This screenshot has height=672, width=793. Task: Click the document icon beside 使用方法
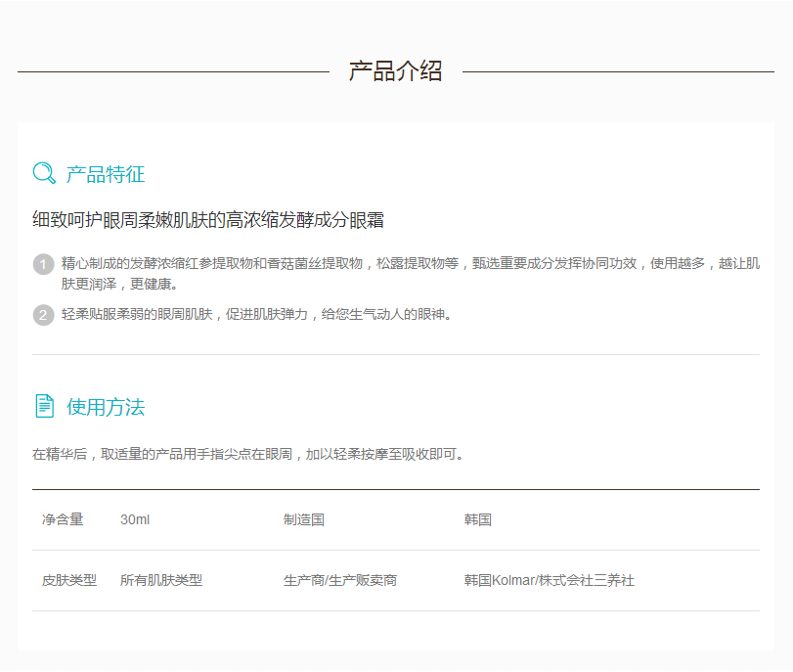44,406
